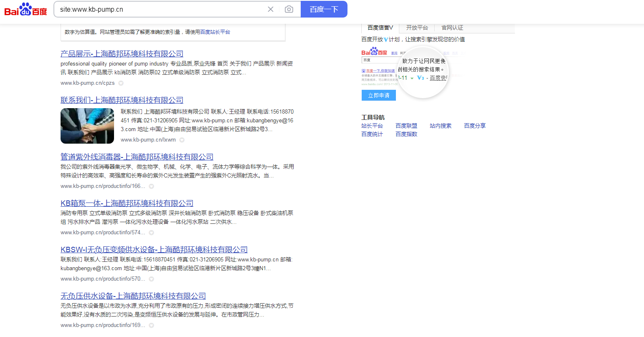The width and height of the screenshot is (644, 337).
Task: Click the 立即申请 button
Action: (x=379, y=95)
